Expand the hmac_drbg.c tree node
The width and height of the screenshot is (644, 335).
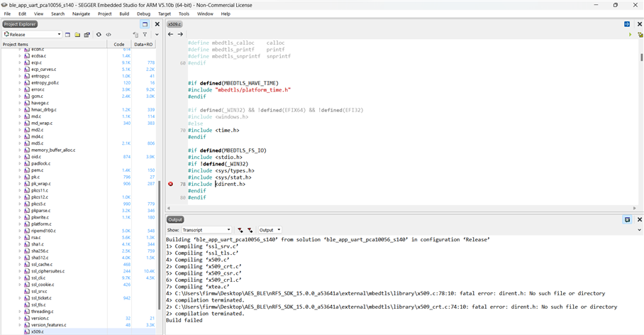[19, 110]
